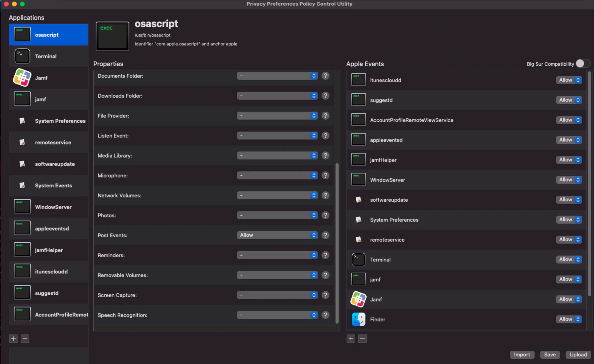Select WindowServer in Applications sidebar
The height and width of the screenshot is (364, 594).
tap(53, 207)
